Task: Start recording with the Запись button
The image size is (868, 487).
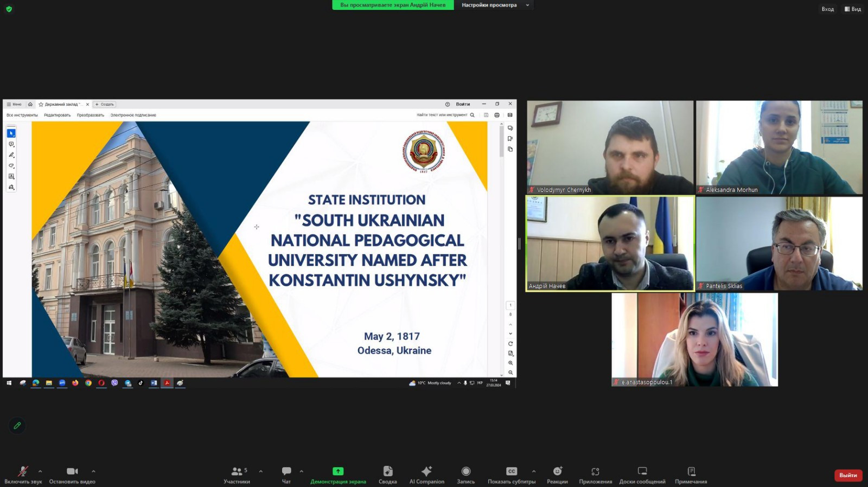Action: (465, 475)
